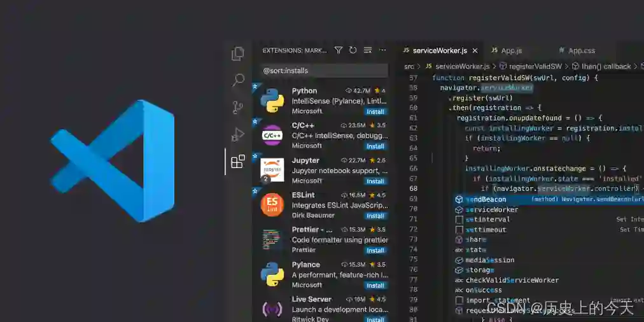This screenshot has width=644, height=322.
Task: Install the Jupyter extension
Action: 375,181
